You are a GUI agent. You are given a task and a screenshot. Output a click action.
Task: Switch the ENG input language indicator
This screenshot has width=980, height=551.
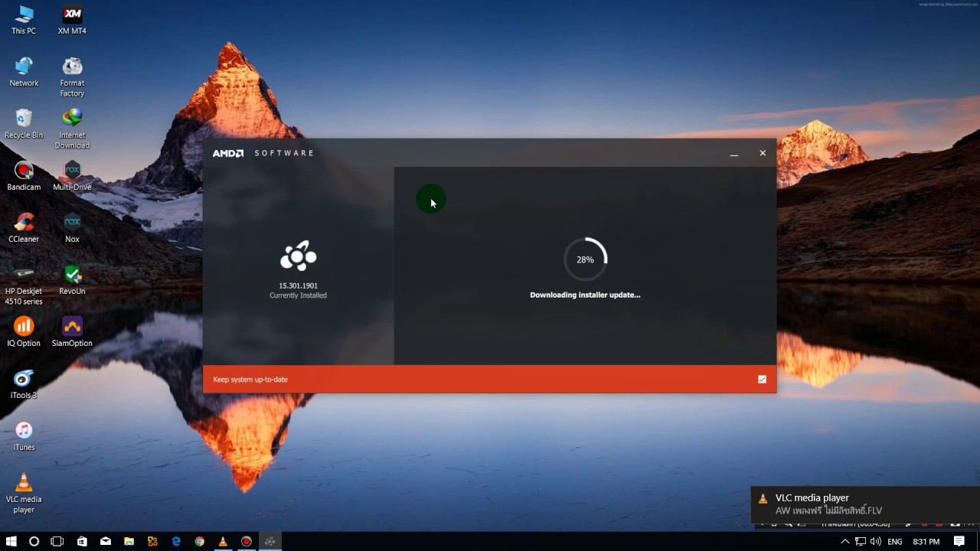[x=895, y=542]
